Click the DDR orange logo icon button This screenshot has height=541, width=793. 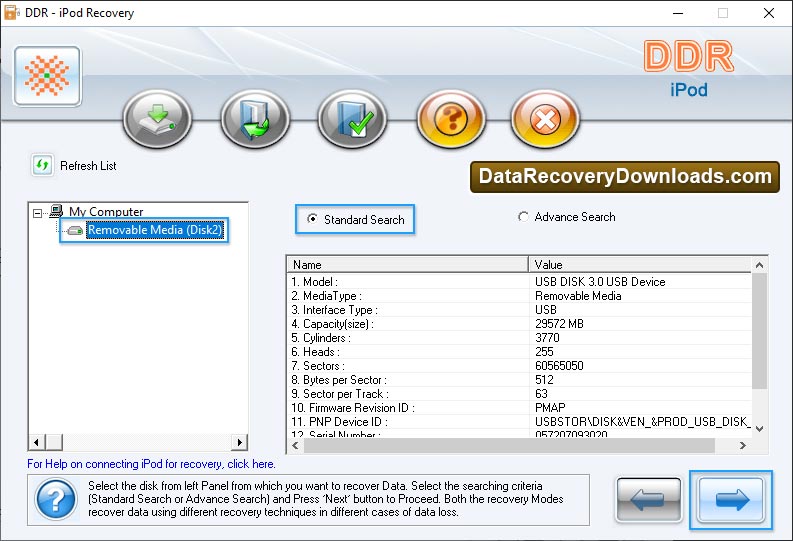tap(48, 76)
